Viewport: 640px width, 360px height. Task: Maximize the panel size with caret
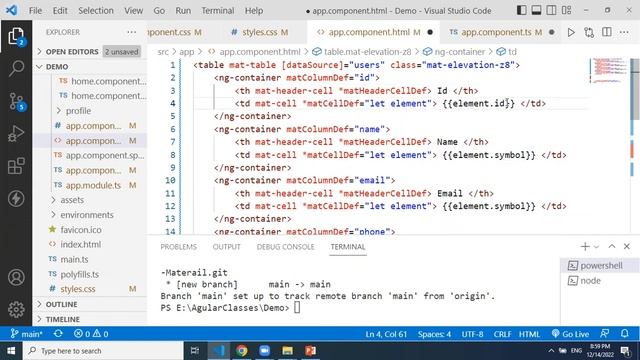click(611, 247)
